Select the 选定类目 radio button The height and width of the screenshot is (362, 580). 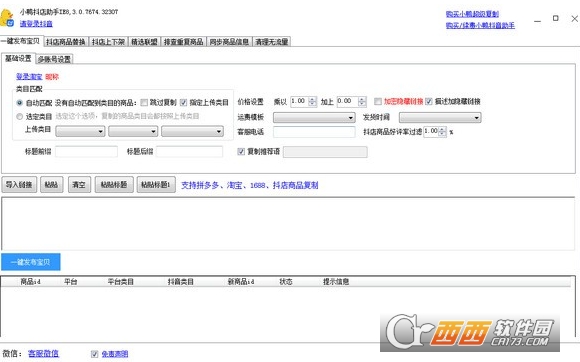[x=20, y=116]
